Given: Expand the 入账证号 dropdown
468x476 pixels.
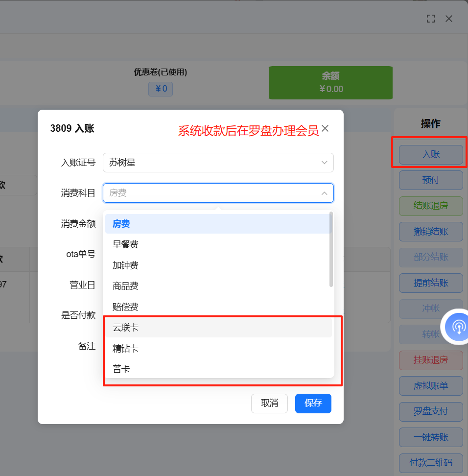Looking at the screenshot, I should point(218,163).
